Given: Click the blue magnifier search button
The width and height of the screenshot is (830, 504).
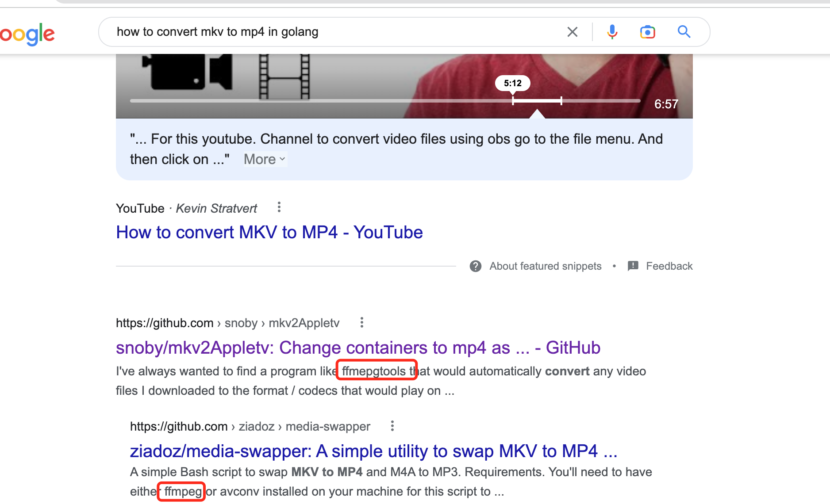Looking at the screenshot, I should (684, 31).
